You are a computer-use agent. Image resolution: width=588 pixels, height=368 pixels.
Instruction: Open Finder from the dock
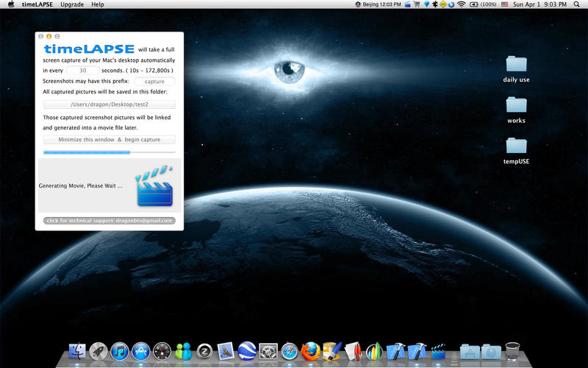pyautogui.click(x=77, y=352)
